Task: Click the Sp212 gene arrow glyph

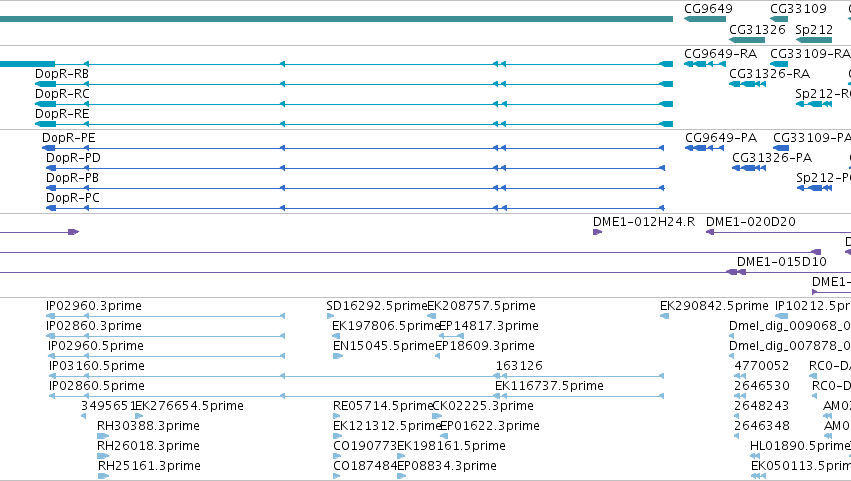Action: (814, 40)
